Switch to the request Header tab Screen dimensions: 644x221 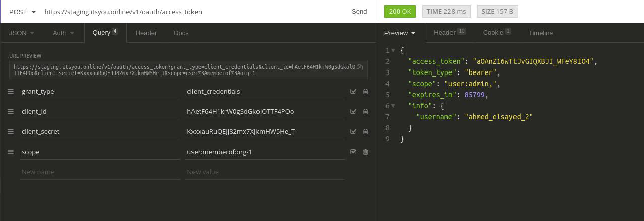tap(146, 33)
